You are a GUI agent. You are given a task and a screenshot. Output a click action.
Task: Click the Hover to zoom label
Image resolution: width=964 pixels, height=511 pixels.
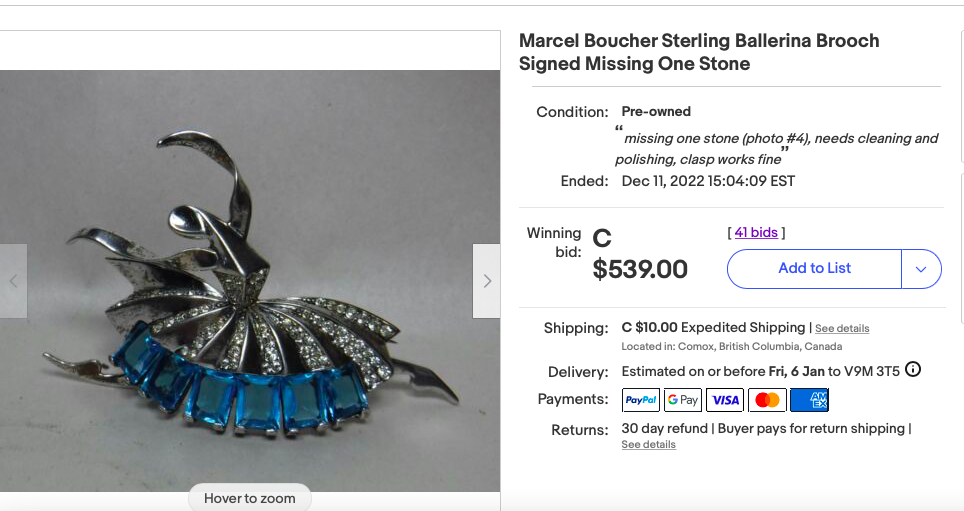tap(250, 498)
